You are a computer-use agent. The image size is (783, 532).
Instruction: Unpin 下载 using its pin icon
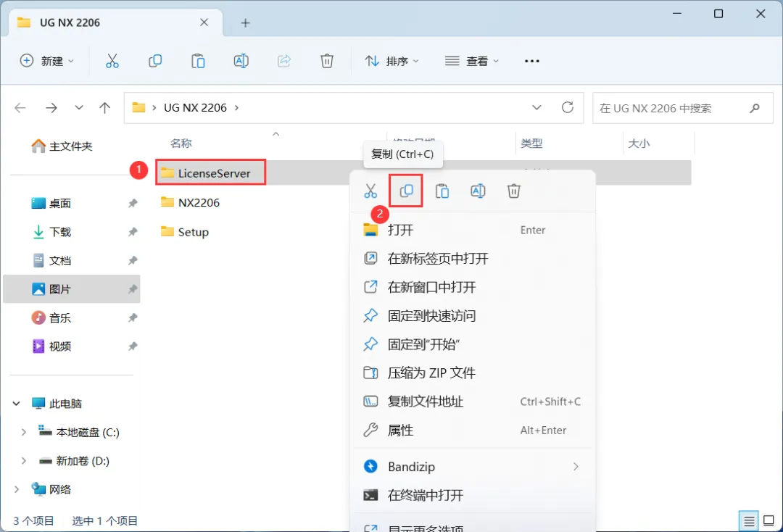pos(133,231)
